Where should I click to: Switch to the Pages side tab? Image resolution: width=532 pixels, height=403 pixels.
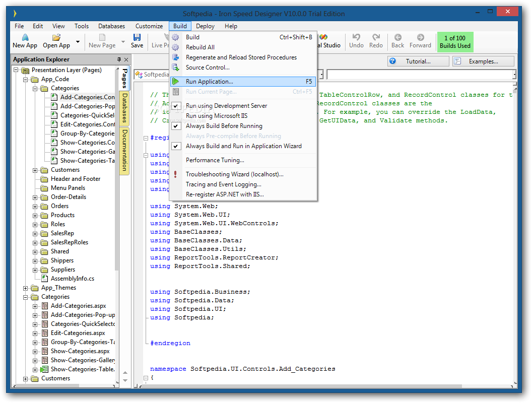coord(124,79)
